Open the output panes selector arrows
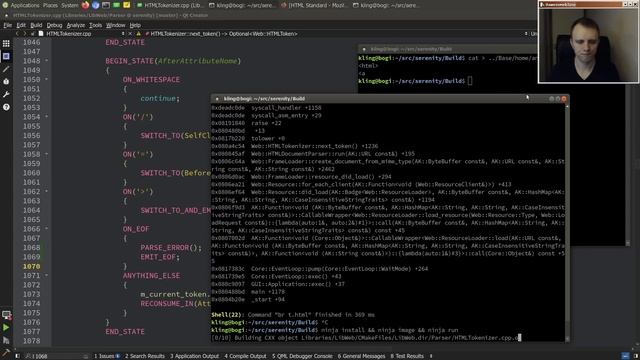The image size is (640, 360). pos(431,356)
